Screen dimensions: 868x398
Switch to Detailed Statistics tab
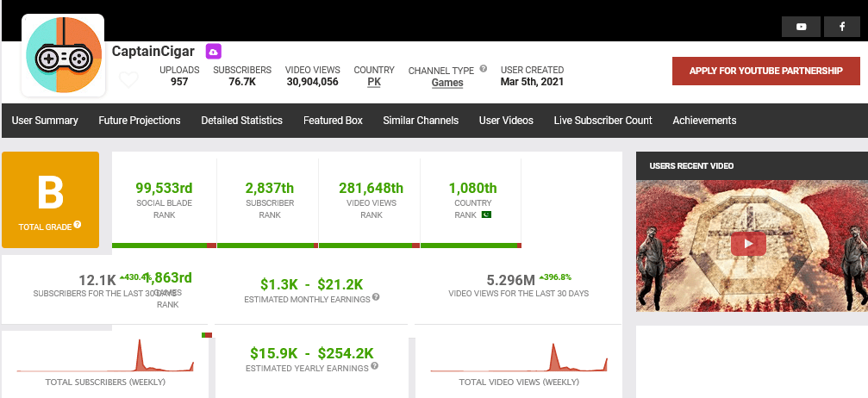click(242, 120)
